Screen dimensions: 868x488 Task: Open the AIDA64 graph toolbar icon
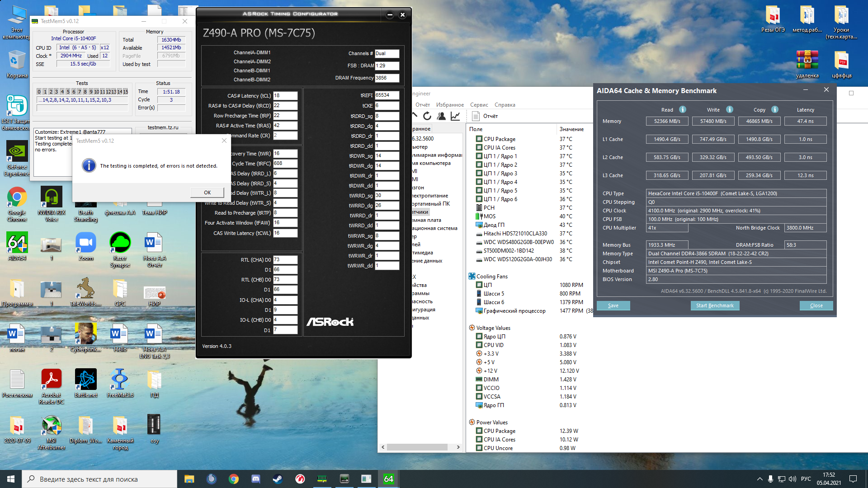455,116
